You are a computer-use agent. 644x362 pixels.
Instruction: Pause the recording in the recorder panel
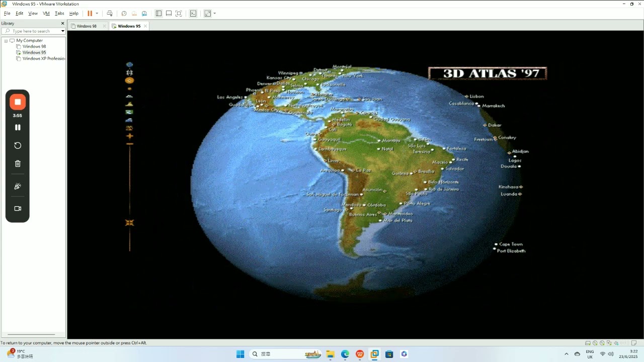point(18,128)
